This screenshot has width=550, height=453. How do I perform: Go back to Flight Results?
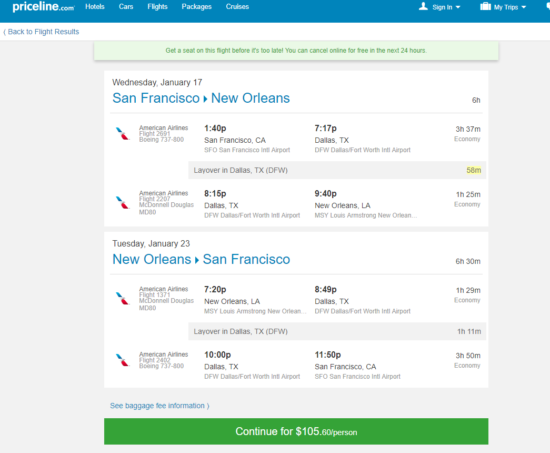pos(41,32)
